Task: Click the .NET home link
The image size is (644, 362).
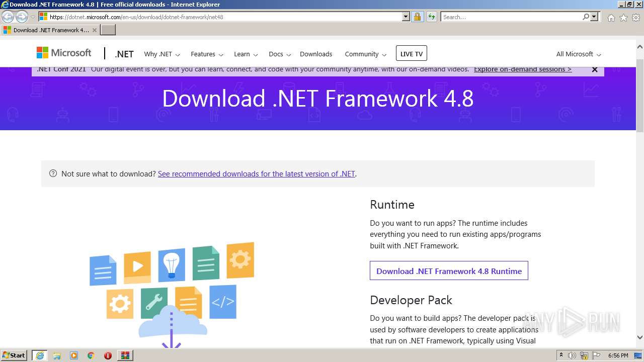Action: point(124,54)
